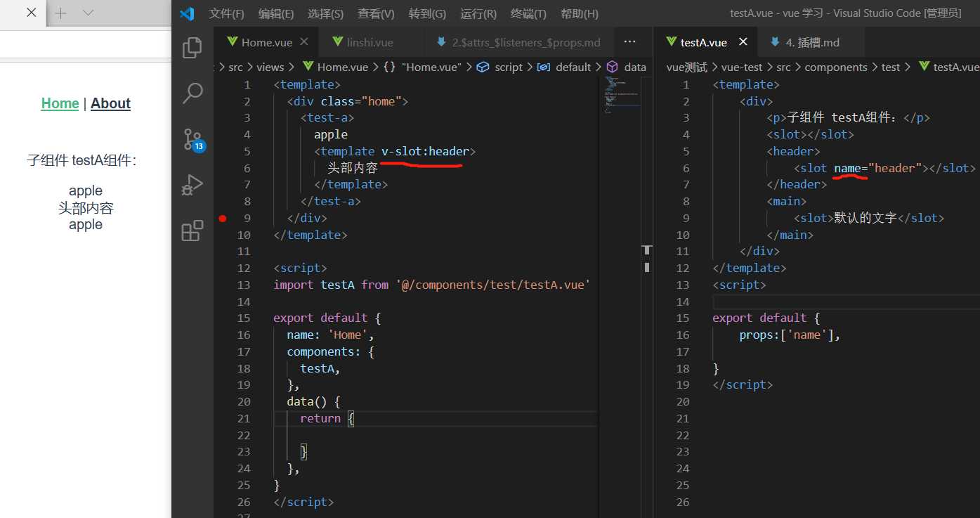The width and height of the screenshot is (980, 518).
Task: Select "Home.vue" object breadcrumb segment
Action: 423,67
